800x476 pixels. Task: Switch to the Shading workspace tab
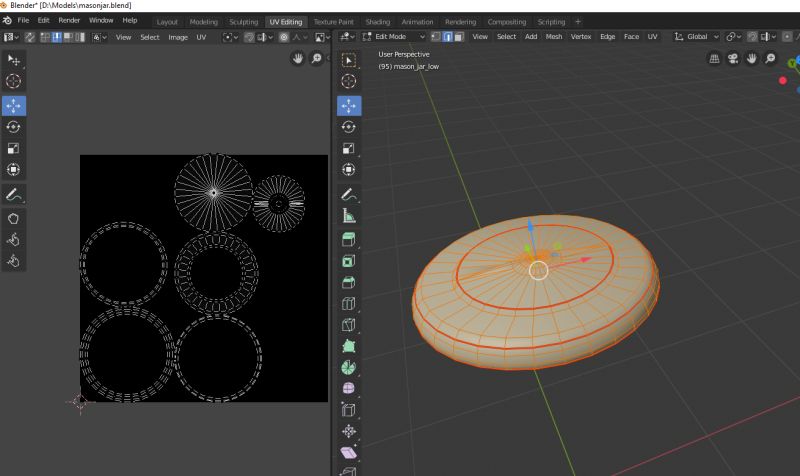coord(378,22)
